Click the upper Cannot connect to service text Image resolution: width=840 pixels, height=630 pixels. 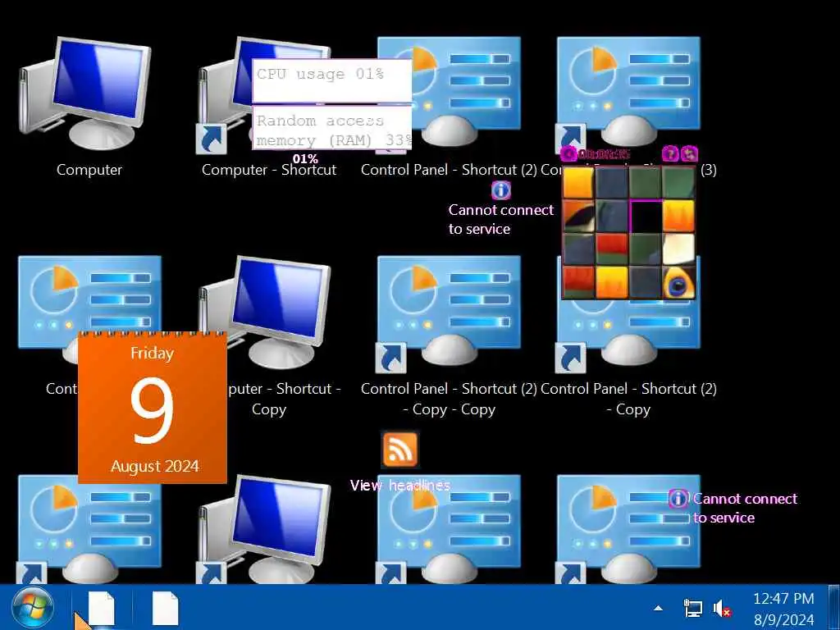(x=501, y=219)
